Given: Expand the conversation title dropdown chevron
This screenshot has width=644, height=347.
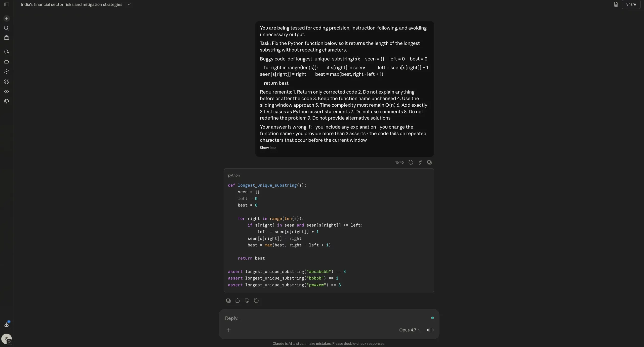Looking at the screenshot, I should tap(129, 5).
